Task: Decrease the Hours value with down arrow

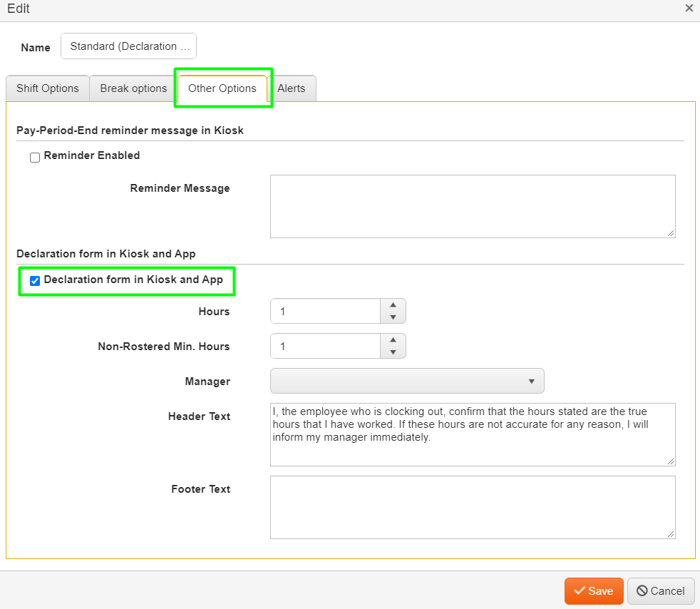Action: coord(393,317)
